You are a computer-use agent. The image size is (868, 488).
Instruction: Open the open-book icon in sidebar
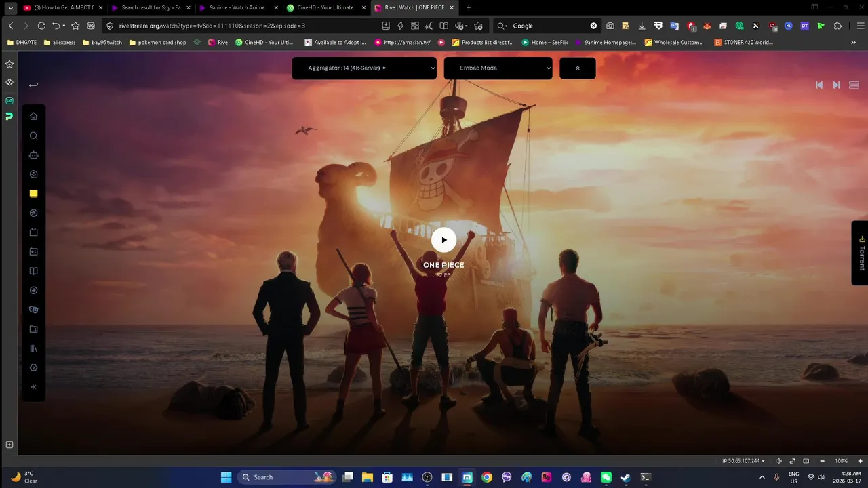[x=33, y=271]
